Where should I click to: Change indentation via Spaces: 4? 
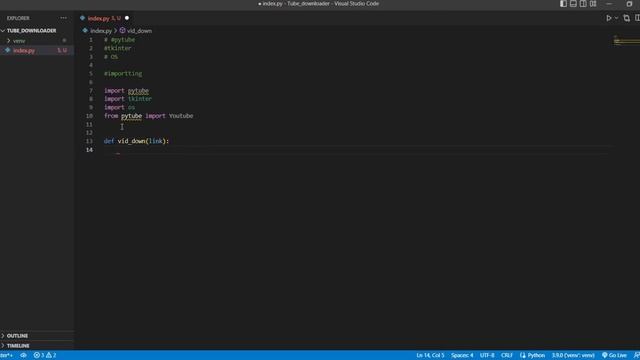(x=462, y=355)
